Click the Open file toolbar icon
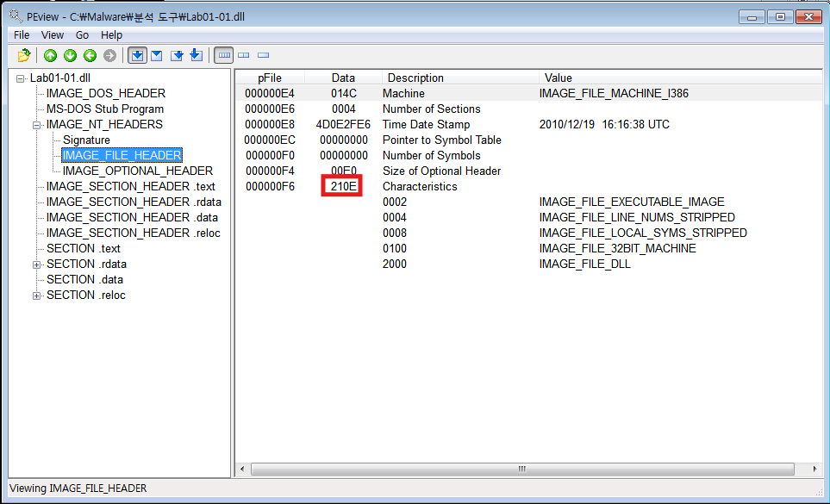 [24, 55]
